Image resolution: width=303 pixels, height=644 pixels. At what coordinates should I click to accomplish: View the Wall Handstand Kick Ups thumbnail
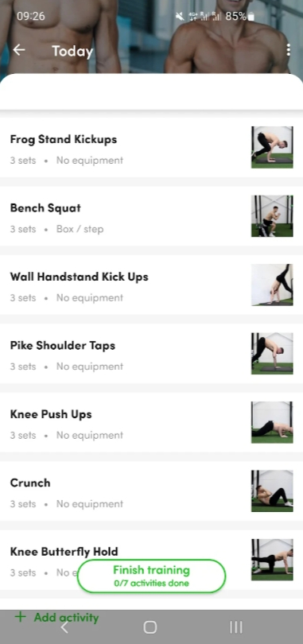tap(272, 285)
